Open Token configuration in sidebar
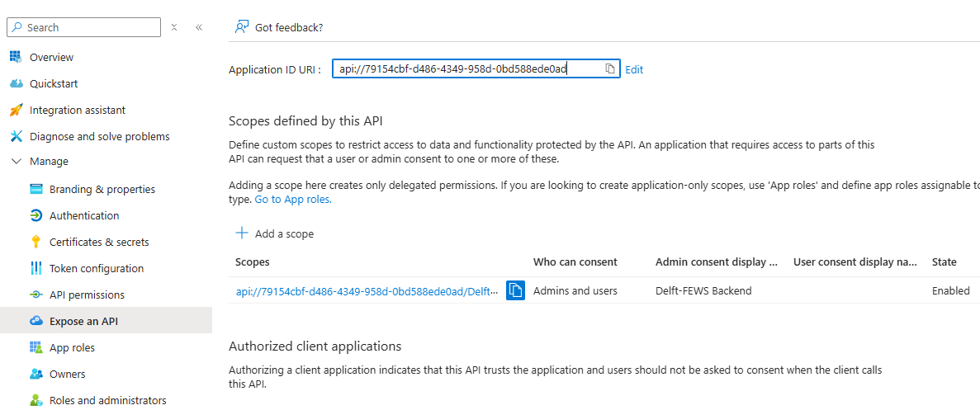 click(96, 268)
